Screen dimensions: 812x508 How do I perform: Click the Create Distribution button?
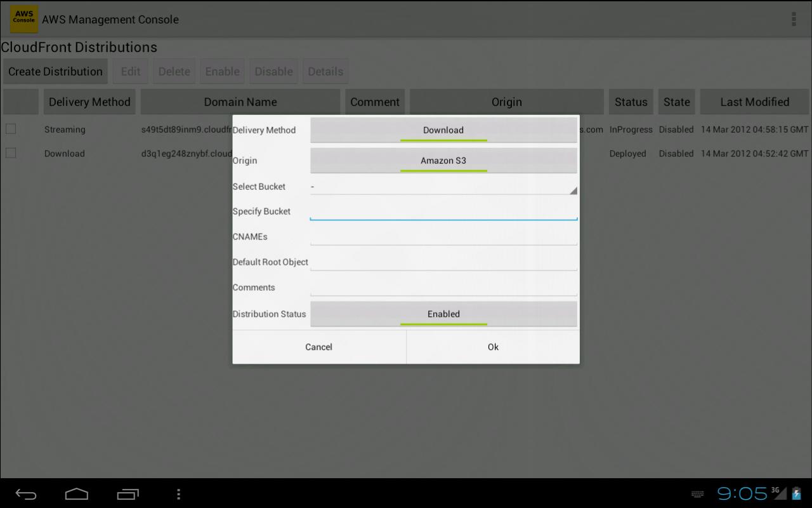point(55,71)
